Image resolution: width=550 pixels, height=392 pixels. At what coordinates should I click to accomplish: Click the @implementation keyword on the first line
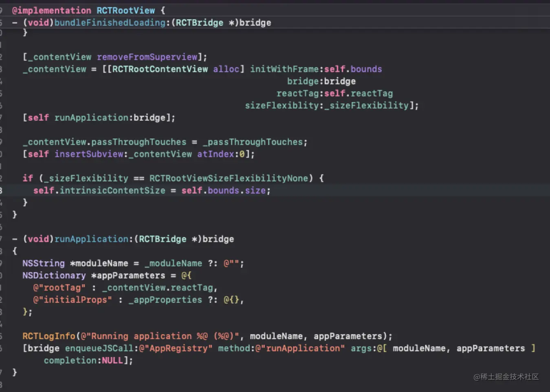tap(52, 11)
